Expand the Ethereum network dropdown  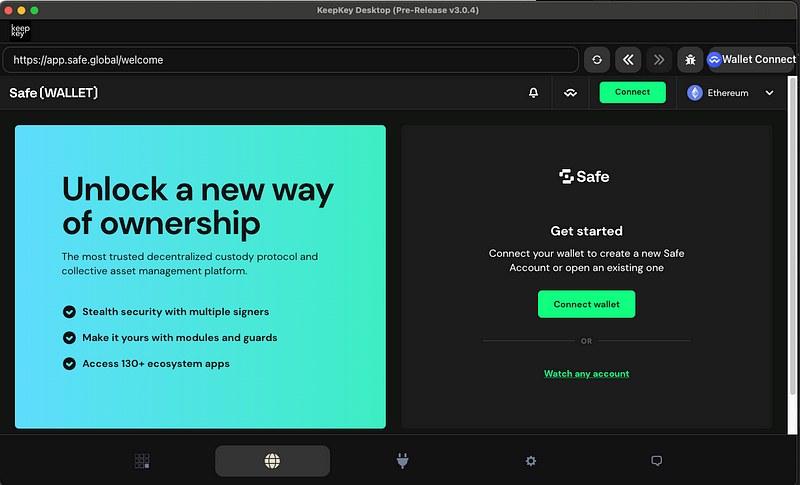click(731, 93)
